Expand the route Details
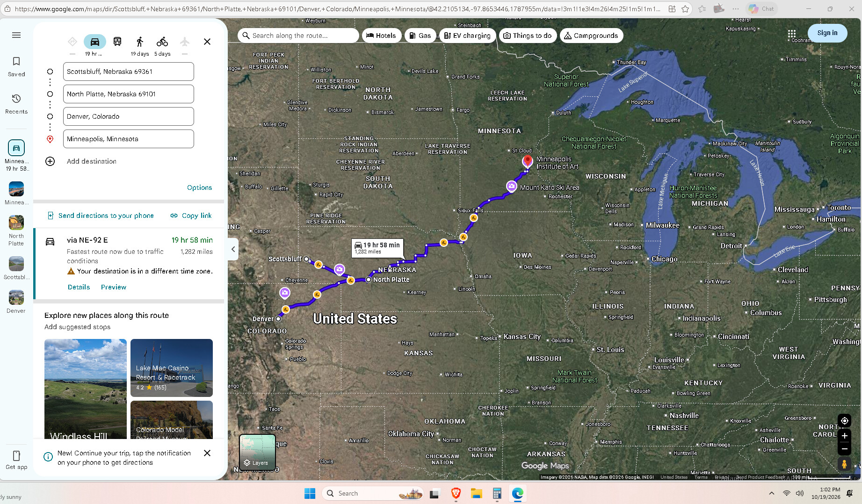Image resolution: width=862 pixels, height=504 pixels. click(79, 287)
